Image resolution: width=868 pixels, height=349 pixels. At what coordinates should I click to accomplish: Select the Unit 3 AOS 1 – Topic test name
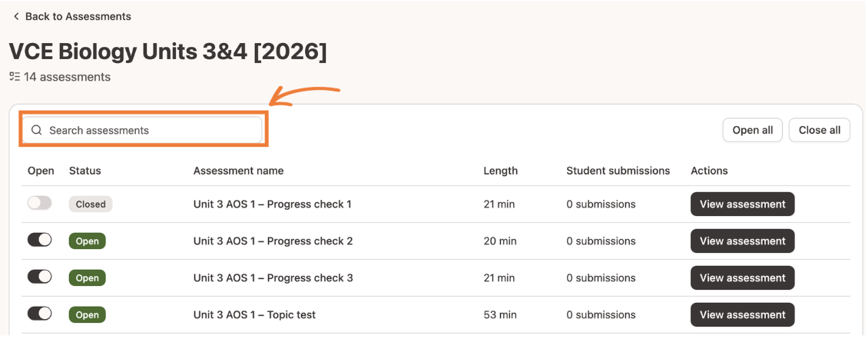click(x=255, y=314)
